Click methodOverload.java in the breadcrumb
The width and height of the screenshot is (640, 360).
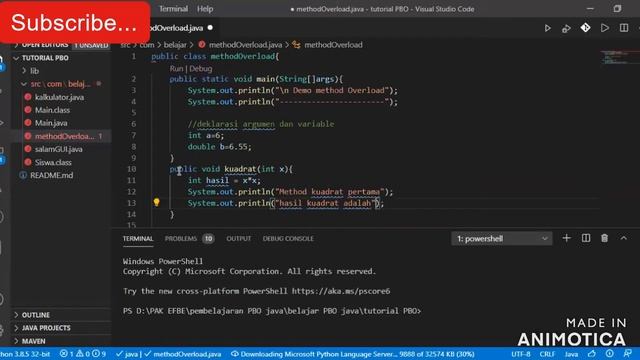point(245,45)
